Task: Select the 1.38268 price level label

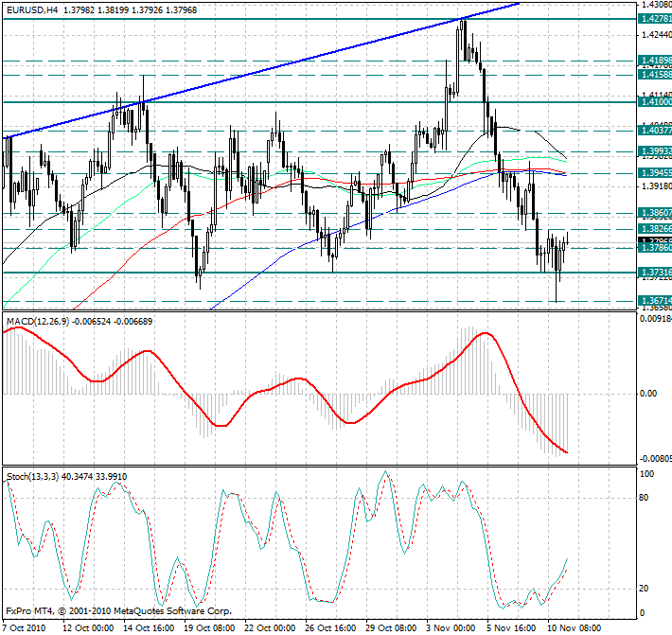Action: pos(655,228)
